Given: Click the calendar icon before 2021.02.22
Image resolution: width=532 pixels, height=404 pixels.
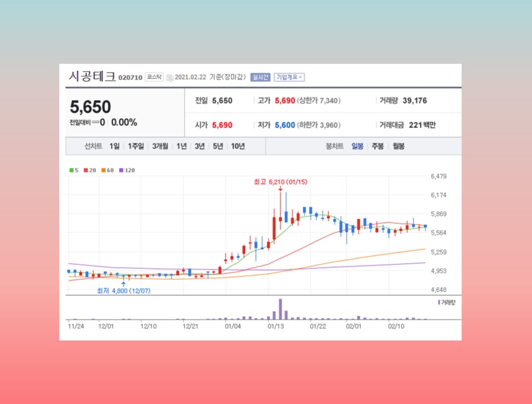Looking at the screenshot, I should [x=170, y=78].
